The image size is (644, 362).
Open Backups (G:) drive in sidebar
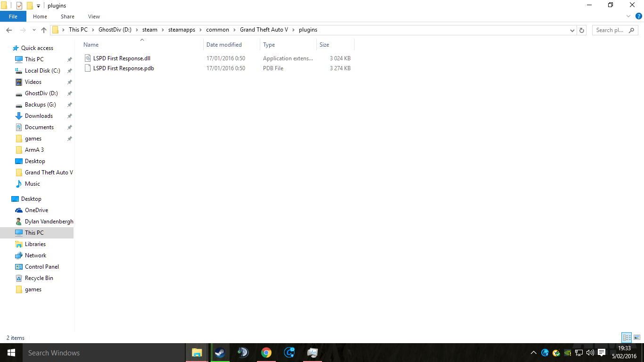[x=41, y=105]
